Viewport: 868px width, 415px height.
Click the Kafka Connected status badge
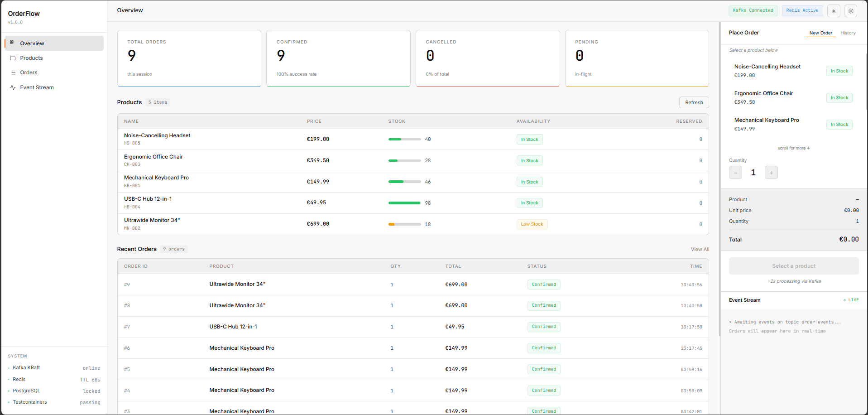pyautogui.click(x=753, y=10)
